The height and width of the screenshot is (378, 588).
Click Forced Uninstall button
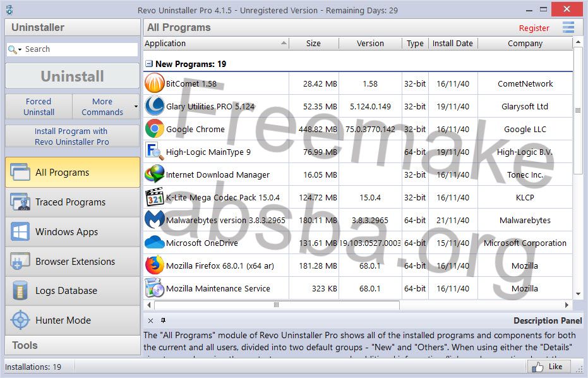39,107
